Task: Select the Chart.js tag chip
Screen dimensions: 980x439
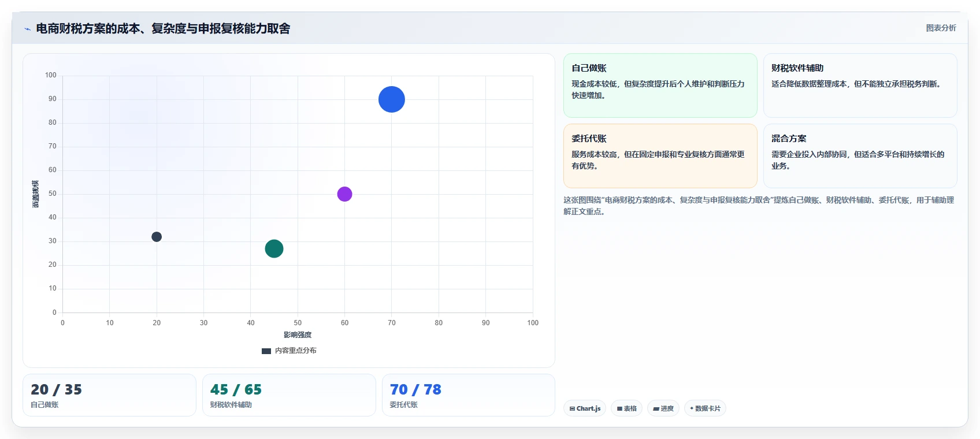Action: click(585, 408)
